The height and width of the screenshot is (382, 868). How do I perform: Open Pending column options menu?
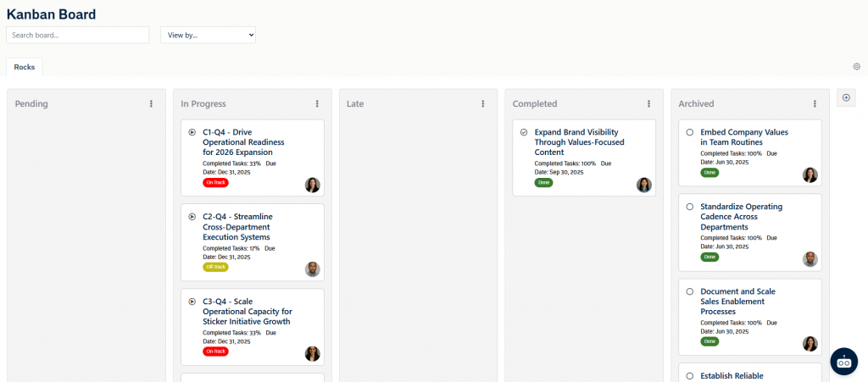(151, 103)
